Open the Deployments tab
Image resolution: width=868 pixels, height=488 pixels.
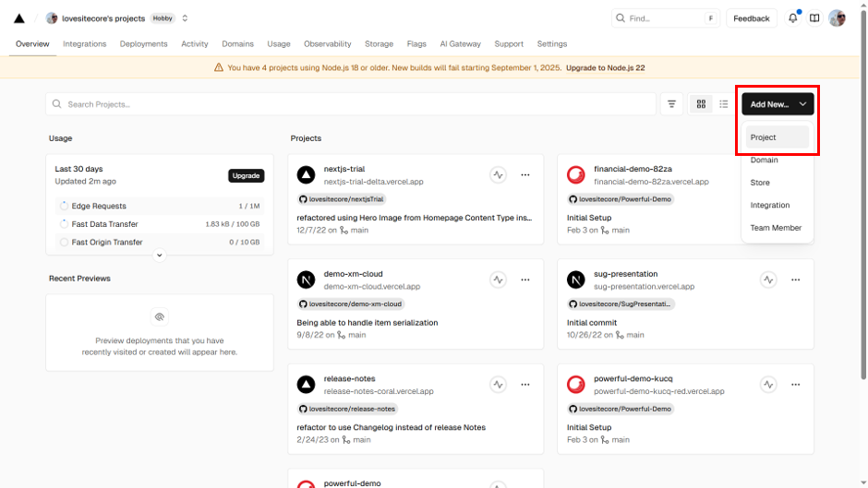[143, 43]
